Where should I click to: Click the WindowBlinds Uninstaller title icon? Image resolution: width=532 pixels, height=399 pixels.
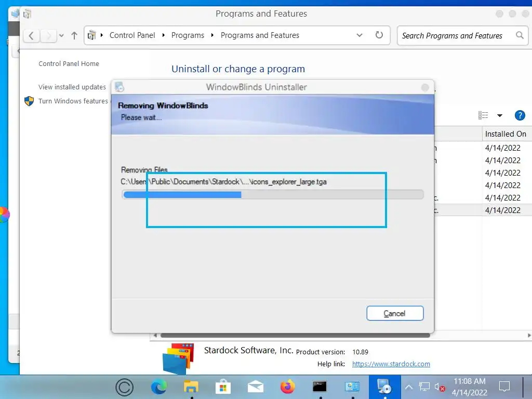coord(119,87)
